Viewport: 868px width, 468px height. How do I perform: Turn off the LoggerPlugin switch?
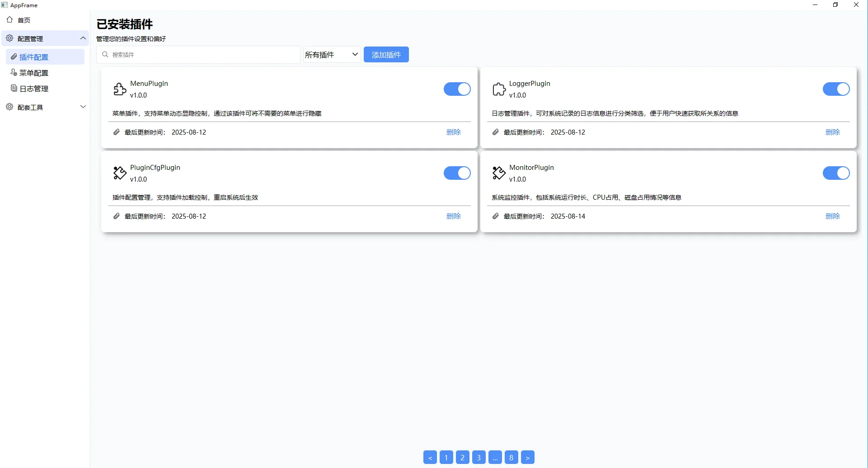(x=836, y=89)
